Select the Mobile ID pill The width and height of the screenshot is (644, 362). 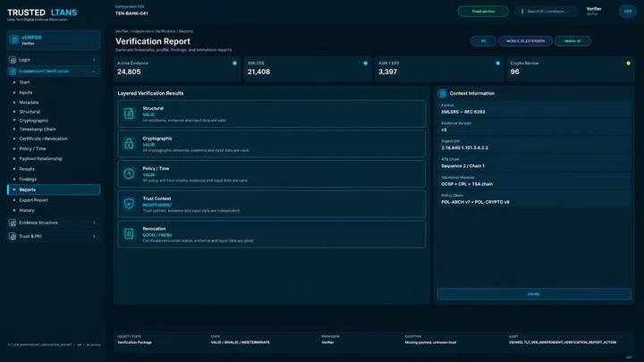572,41
